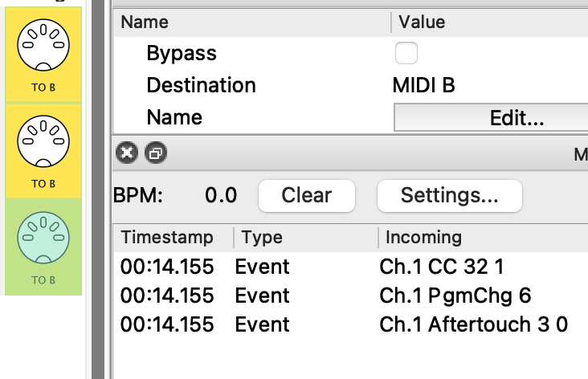Close the MIDI monitor panel
The width and height of the screenshot is (588, 379).
tap(127, 152)
